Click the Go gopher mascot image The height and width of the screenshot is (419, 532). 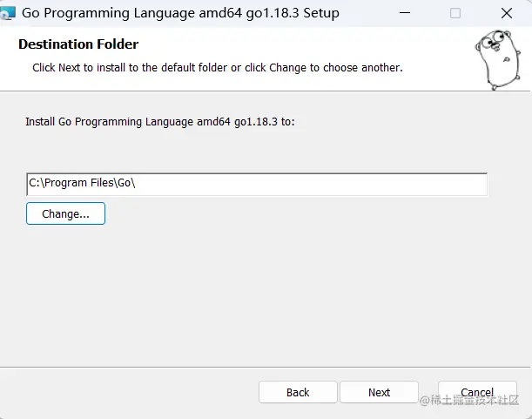498,60
